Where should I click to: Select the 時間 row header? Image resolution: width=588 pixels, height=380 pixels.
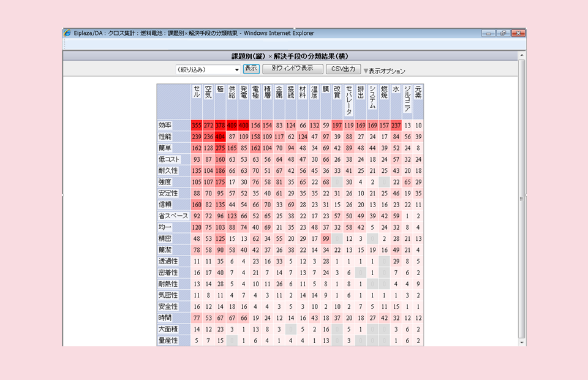(x=165, y=318)
